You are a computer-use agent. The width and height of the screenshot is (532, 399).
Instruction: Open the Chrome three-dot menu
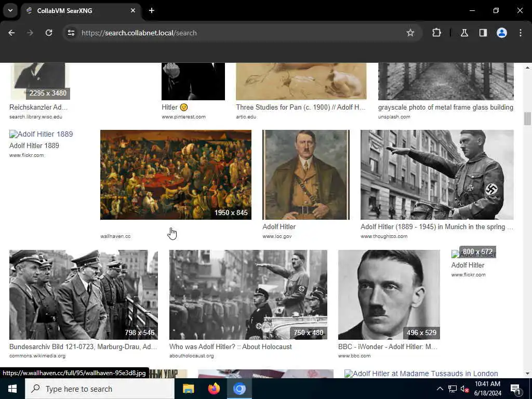[x=521, y=33]
